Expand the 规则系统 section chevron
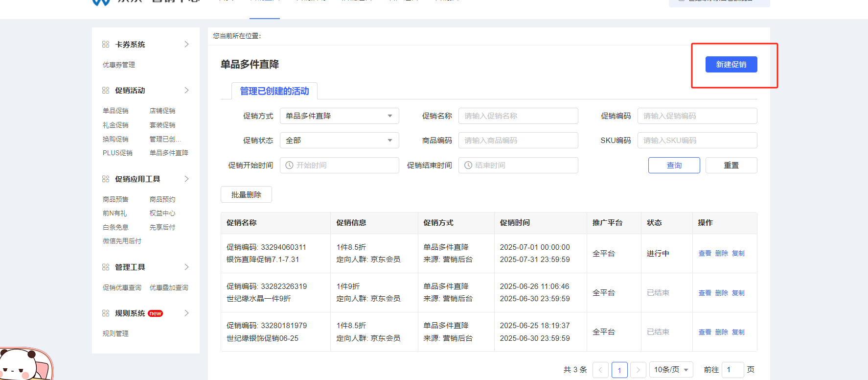Screen dimensions: 868x380 pyautogui.click(x=186, y=313)
